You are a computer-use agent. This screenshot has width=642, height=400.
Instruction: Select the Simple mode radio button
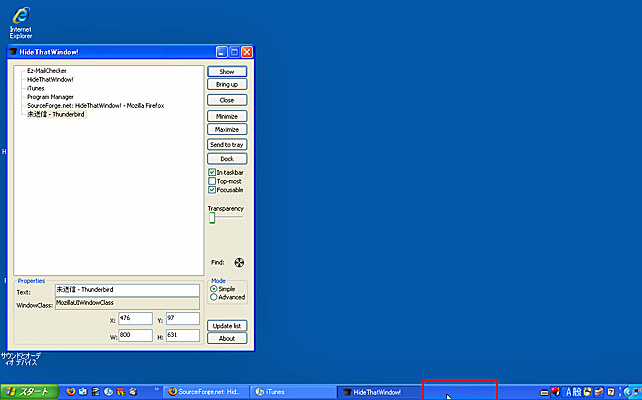pyautogui.click(x=213, y=289)
